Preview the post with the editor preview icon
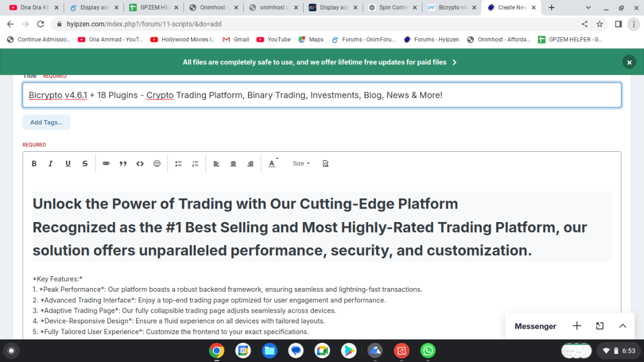The height and width of the screenshot is (362, 644). click(325, 164)
